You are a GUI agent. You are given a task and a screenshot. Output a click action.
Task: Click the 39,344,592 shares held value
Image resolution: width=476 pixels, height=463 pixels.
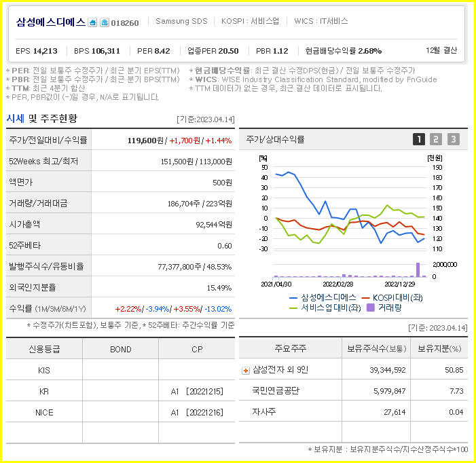[387, 370]
